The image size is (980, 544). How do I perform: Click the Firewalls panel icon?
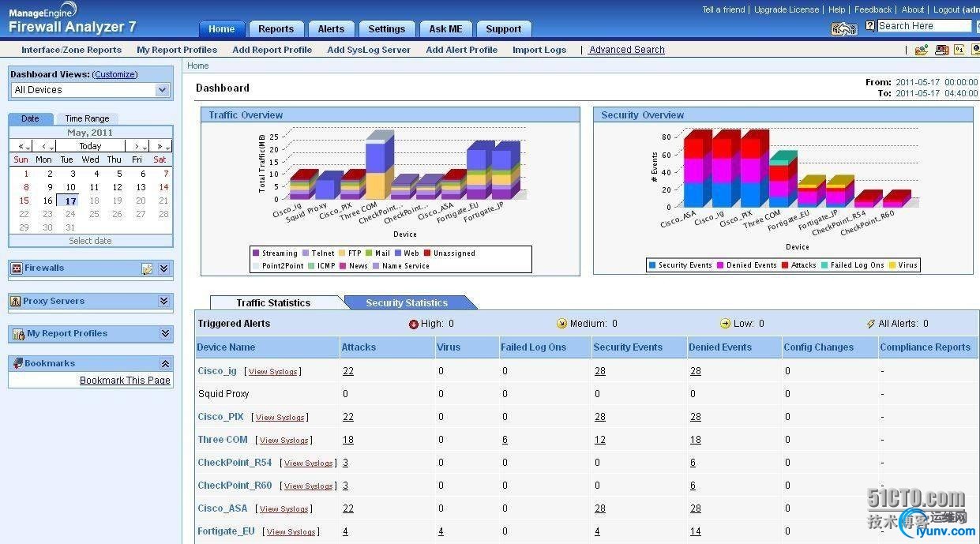click(17, 268)
